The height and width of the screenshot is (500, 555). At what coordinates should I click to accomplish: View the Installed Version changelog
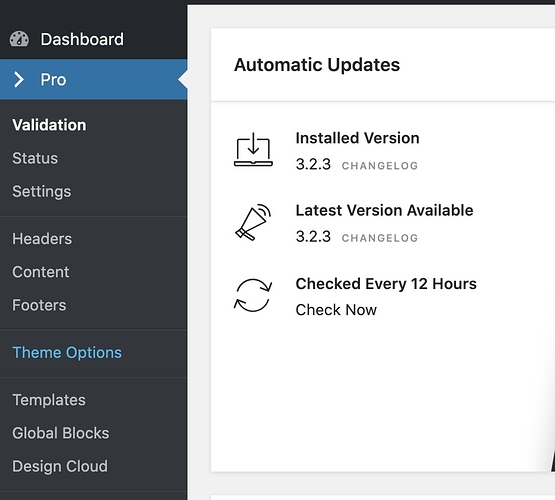pos(380,166)
